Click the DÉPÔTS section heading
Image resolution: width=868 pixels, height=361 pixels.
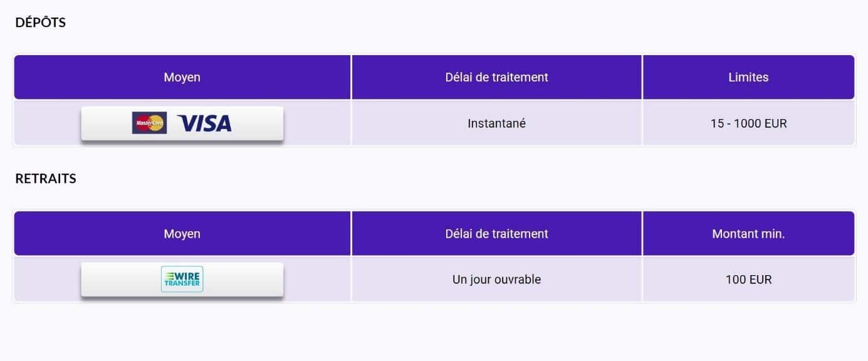[41, 23]
